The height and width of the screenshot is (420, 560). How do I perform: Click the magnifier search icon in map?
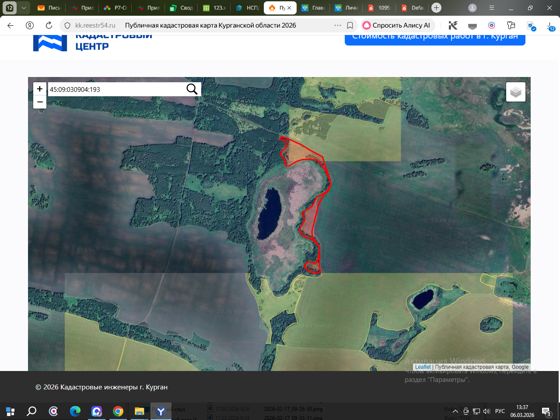pos(192,89)
